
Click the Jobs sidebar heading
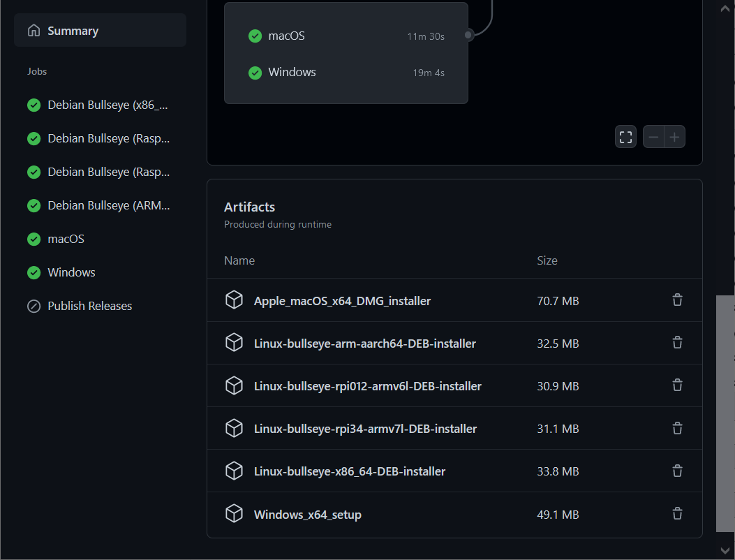(37, 72)
